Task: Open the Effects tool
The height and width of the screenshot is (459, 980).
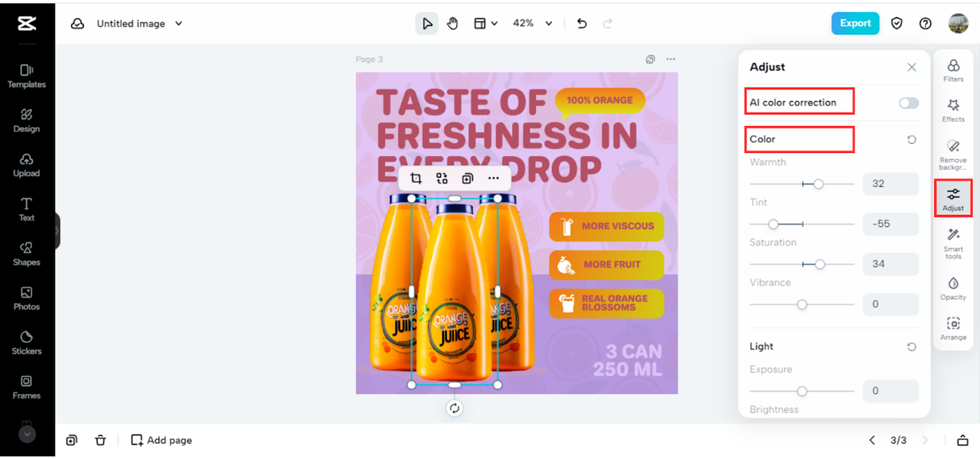Action: [x=953, y=110]
